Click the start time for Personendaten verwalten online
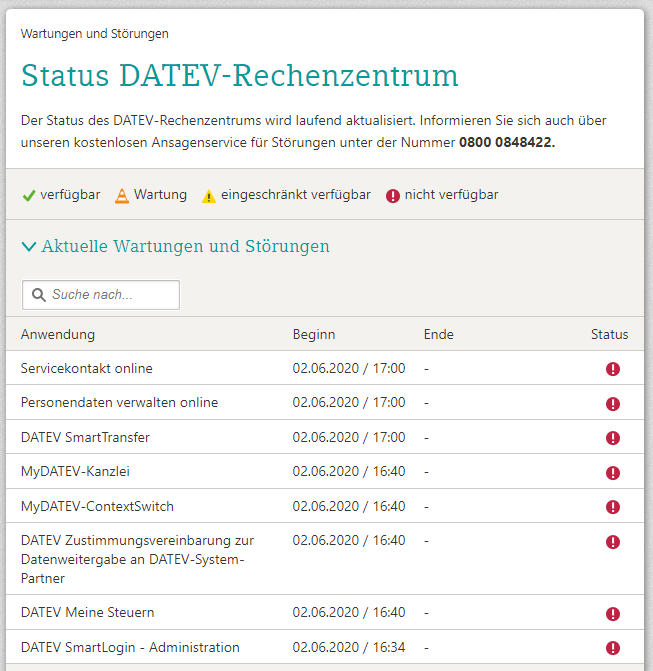This screenshot has height=671, width=653. pos(349,402)
